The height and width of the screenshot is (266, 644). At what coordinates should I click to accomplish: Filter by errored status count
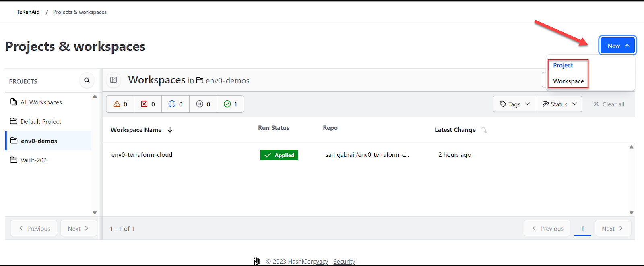click(148, 104)
